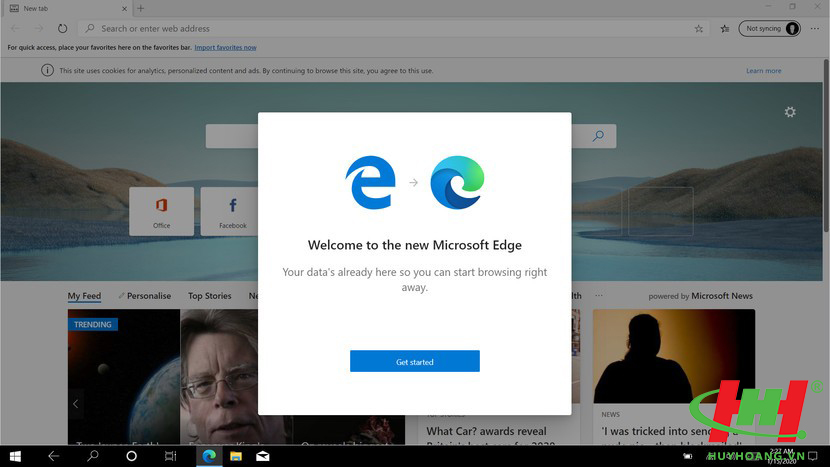Click the search magnifier on new tab page
Image resolution: width=830 pixels, height=467 pixels.
coord(598,136)
